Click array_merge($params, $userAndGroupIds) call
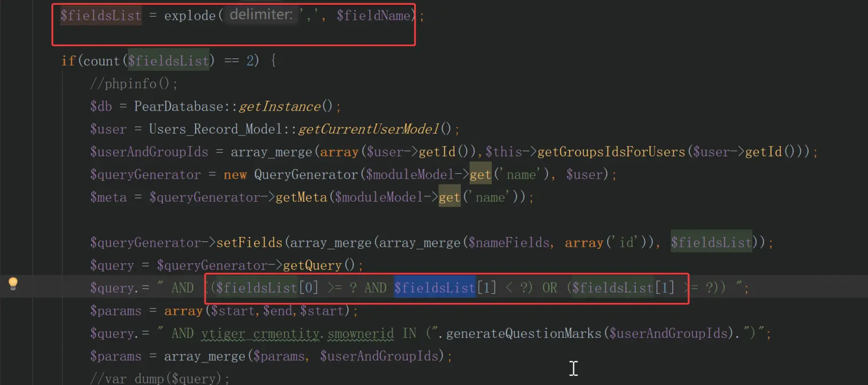This screenshot has width=868, height=385. [x=304, y=356]
